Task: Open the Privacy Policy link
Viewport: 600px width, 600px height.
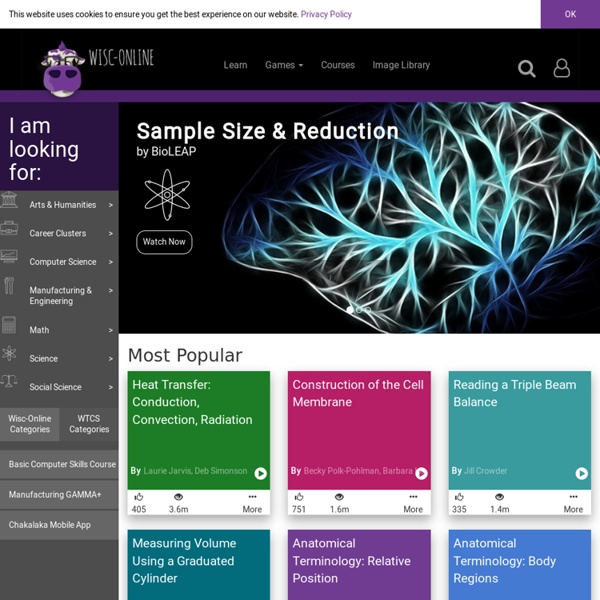Action: tap(326, 14)
